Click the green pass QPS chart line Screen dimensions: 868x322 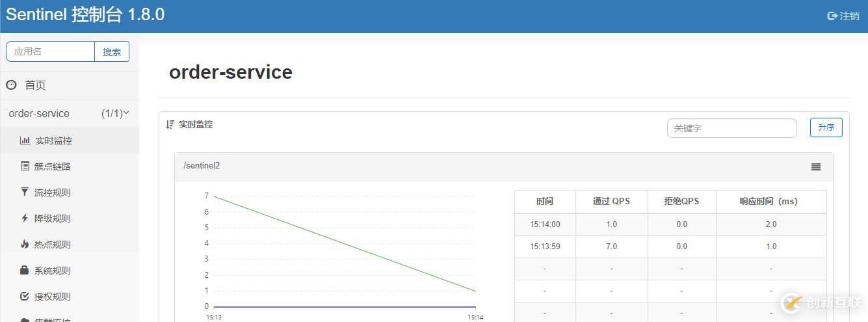point(345,243)
